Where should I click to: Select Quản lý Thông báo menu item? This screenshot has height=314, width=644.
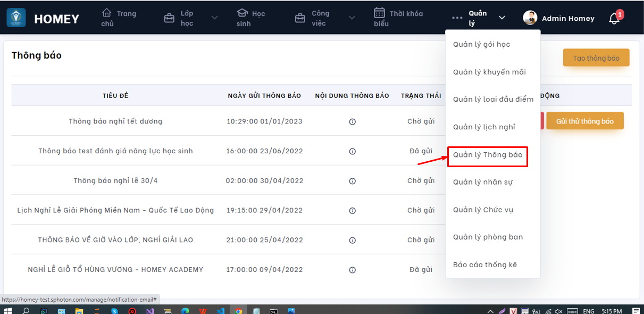(487, 155)
